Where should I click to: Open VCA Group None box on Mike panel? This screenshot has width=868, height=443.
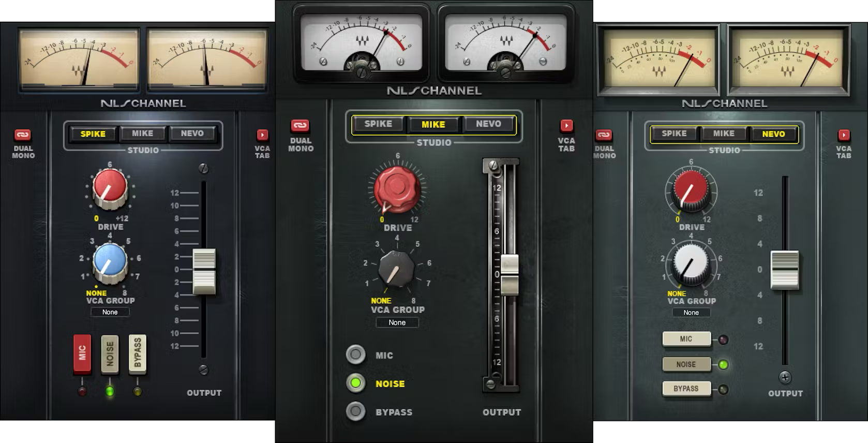397,322
